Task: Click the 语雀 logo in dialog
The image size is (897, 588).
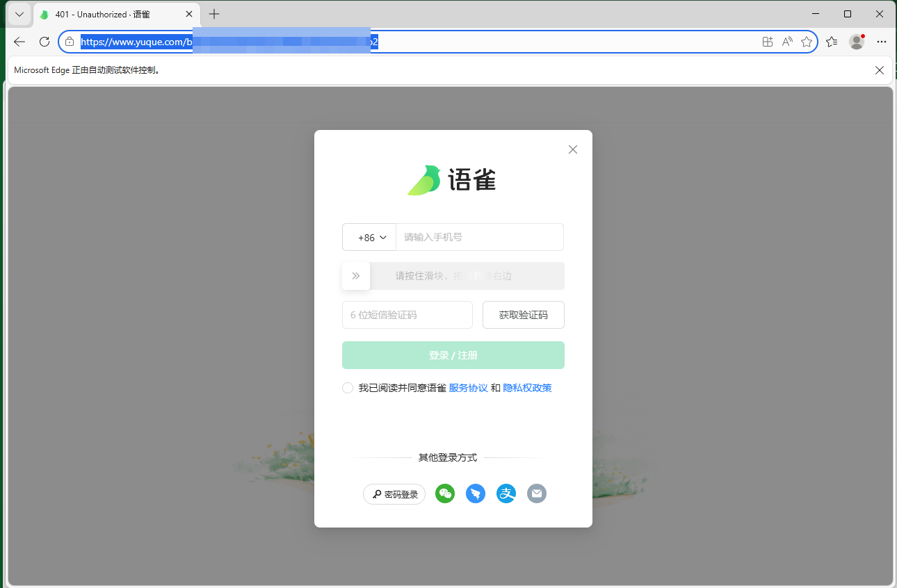Action: (452, 180)
